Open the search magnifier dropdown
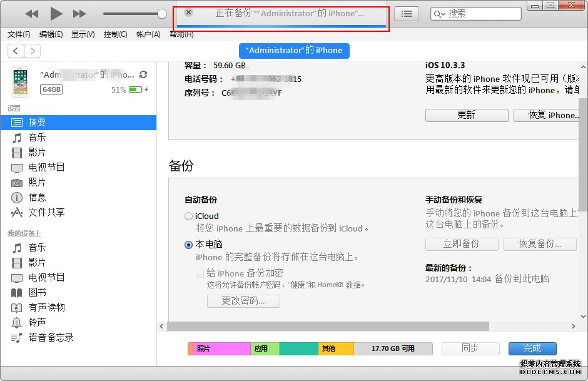 [439, 14]
